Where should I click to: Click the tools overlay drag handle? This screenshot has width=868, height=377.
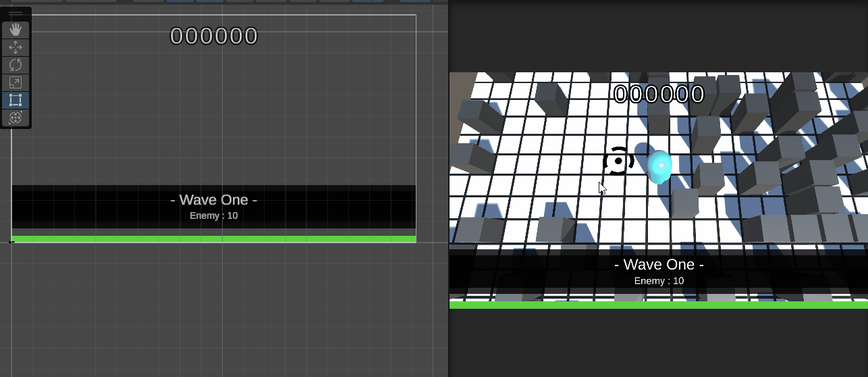click(16, 14)
